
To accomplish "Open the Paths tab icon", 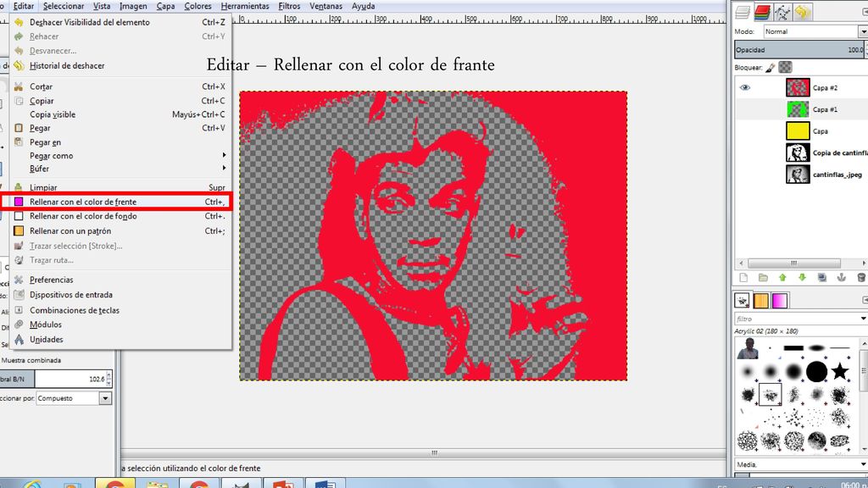I will 782,12.
